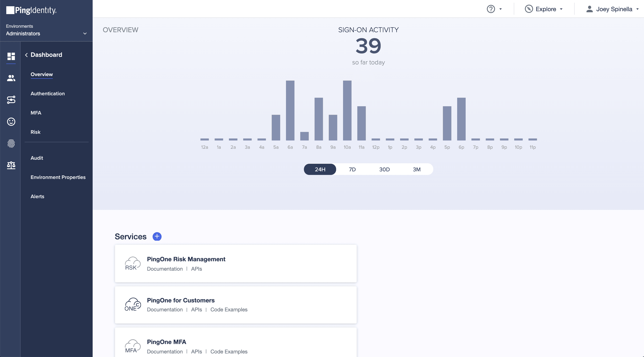Click the ONE cloud icon
Viewport: 644px width, 357px height.
tap(132, 304)
